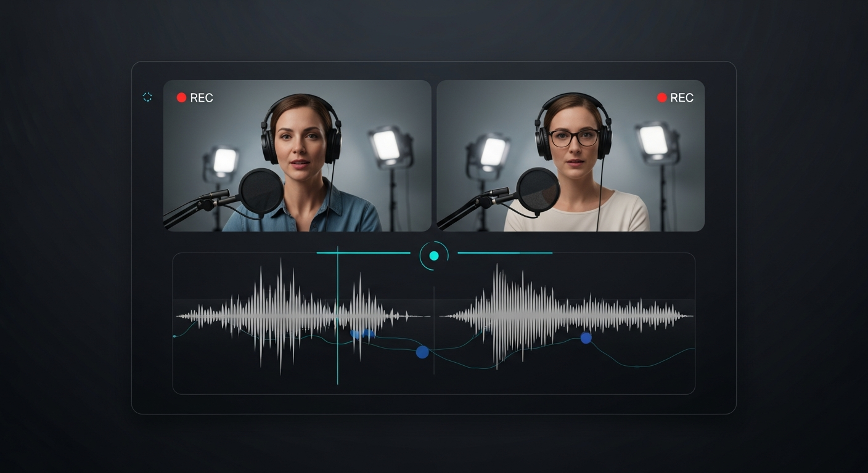
Task: Click the teal bar right of sync button
Action: pyautogui.click(x=504, y=253)
